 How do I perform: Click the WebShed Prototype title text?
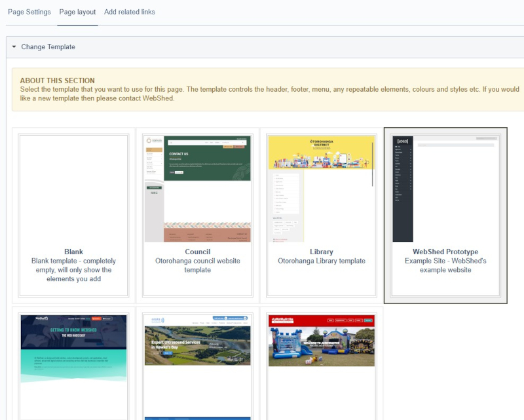point(445,252)
